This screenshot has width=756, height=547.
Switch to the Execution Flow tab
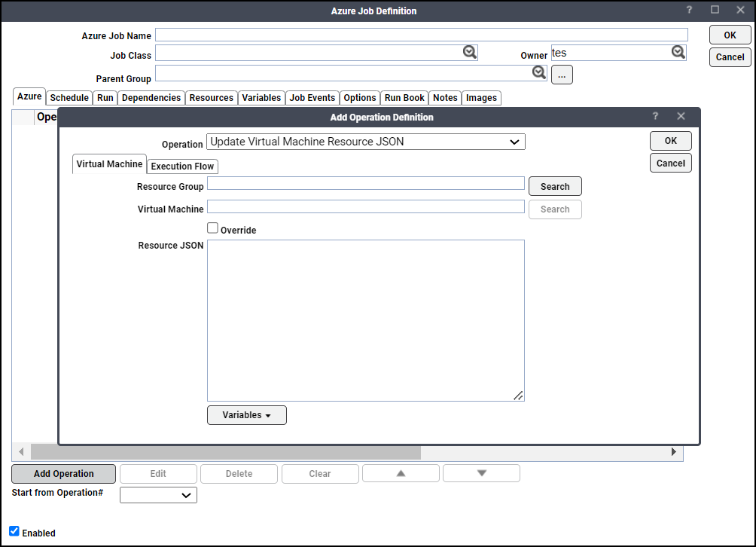coord(182,167)
